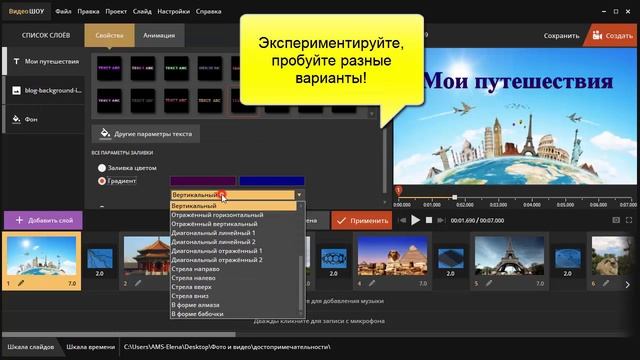
Task: Choose Стрела направо gradient option
Action: point(233,269)
